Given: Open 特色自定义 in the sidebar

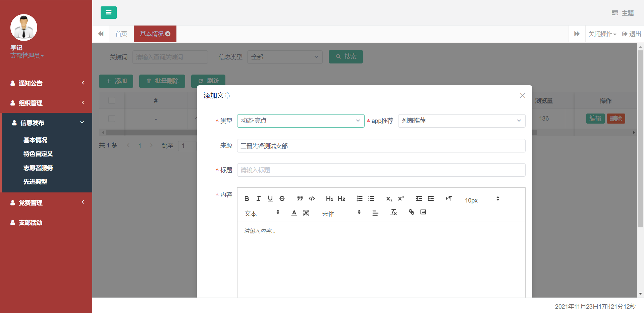Looking at the screenshot, I should click(38, 154).
